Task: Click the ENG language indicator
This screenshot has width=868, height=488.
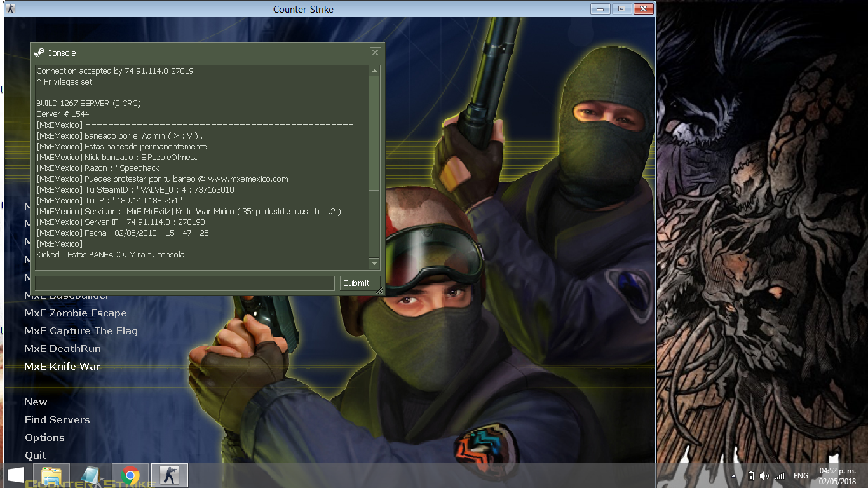Action: [x=801, y=476]
